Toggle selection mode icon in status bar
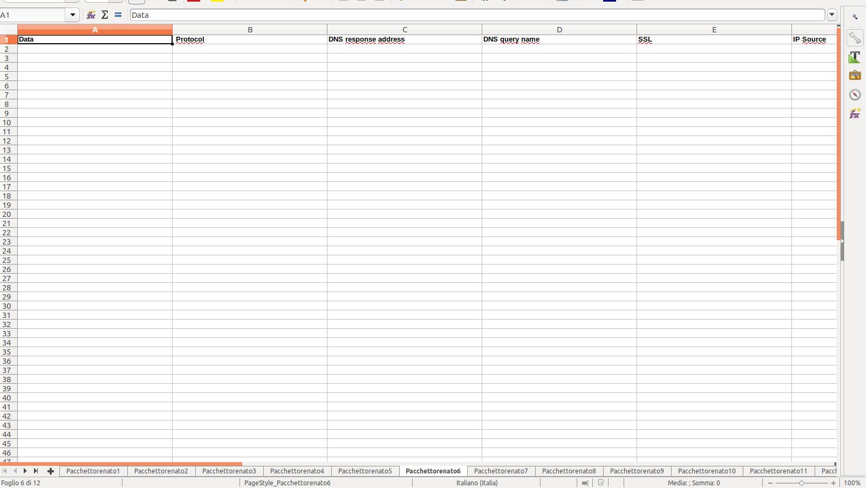The height and width of the screenshot is (488, 868). pos(585,483)
